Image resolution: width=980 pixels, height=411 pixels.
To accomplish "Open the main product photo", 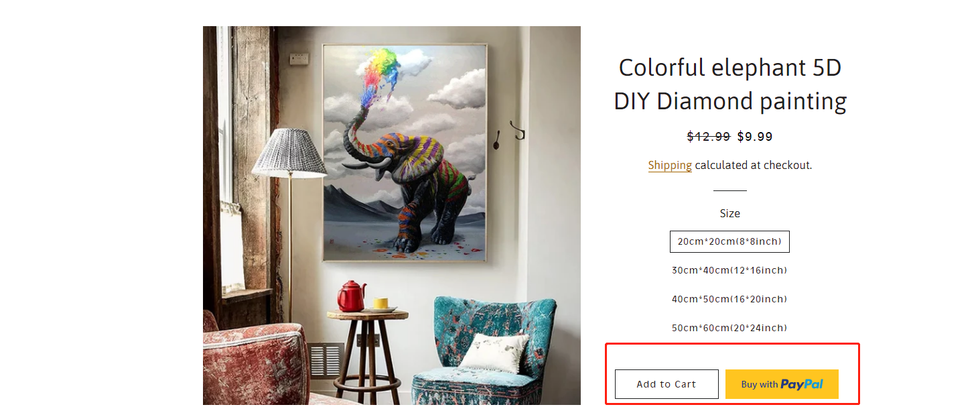I will click(x=392, y=215).
